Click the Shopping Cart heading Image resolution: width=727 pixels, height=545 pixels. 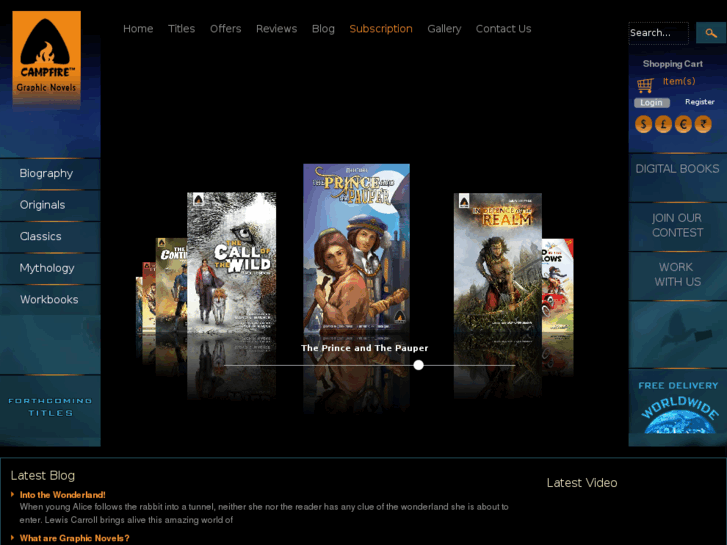click(x=673, y=64)
